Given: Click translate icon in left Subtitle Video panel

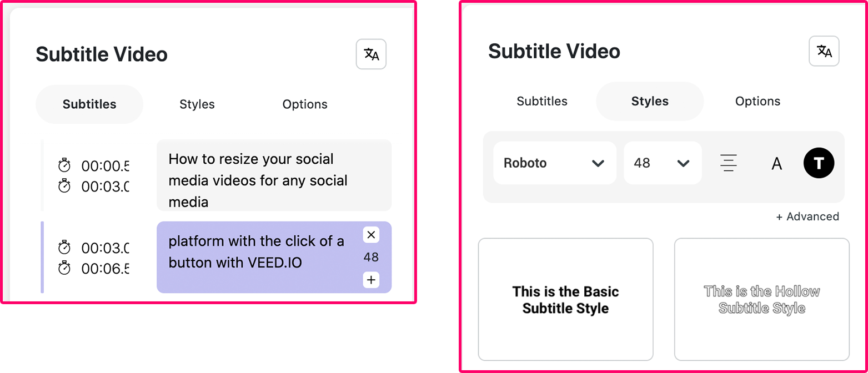Looking at the screenshot, I should click(371, 54).
